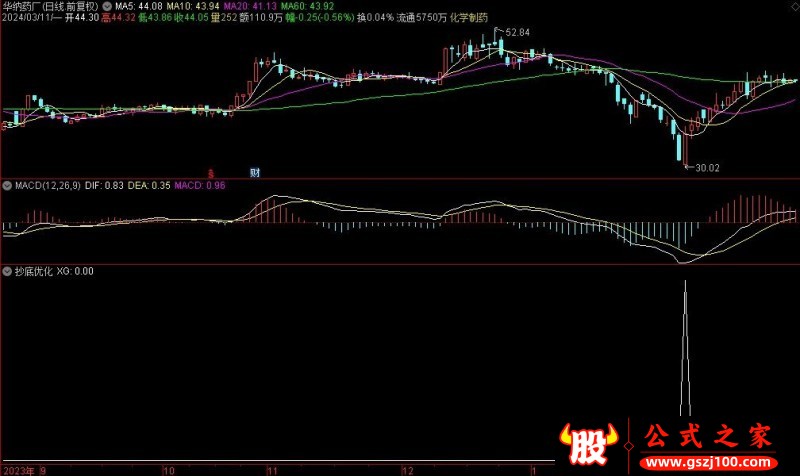Click the blue 财 financial report marker
The image size is (800, 476).
click(x=253, y=172)
